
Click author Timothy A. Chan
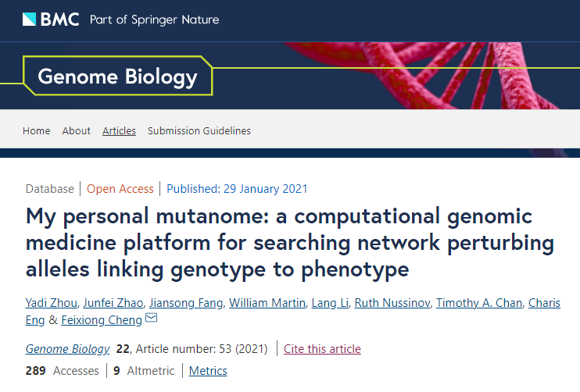tap(479, 302)
